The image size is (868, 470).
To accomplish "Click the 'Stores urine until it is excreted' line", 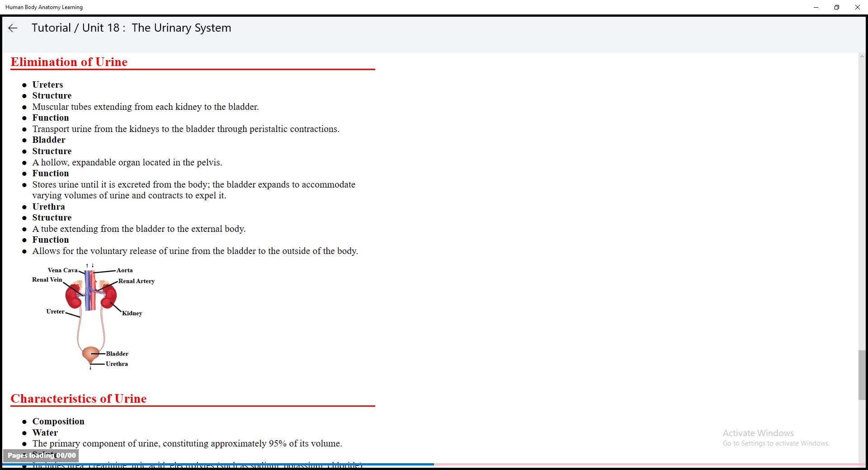I will tap(193, 190).
